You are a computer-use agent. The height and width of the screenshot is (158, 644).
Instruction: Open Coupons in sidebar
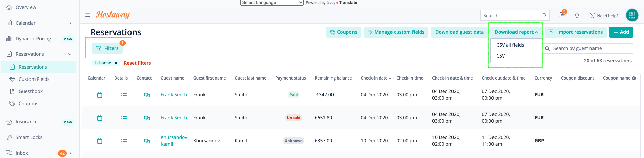(28, 104)
